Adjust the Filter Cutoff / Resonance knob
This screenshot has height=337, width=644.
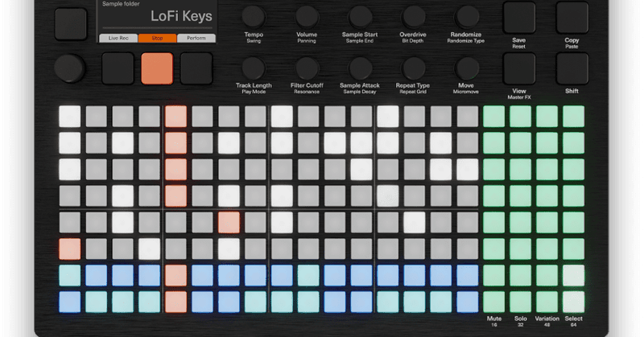coord(307,68)
